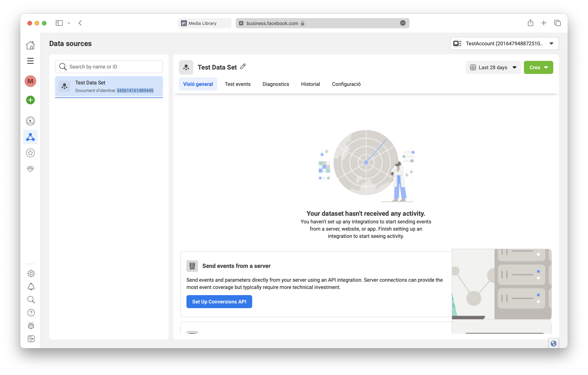
Task: Report a bug via the bug icon
Action: click(31, 326)
